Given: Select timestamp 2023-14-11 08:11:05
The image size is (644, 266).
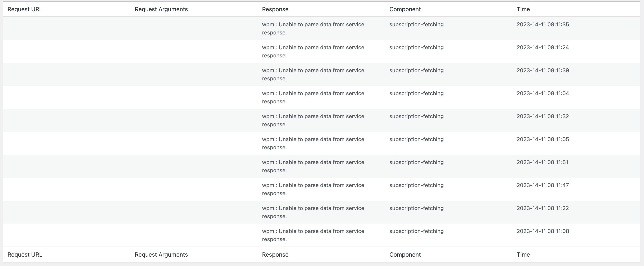Looking at the screenshot, I should click(543, 139).
